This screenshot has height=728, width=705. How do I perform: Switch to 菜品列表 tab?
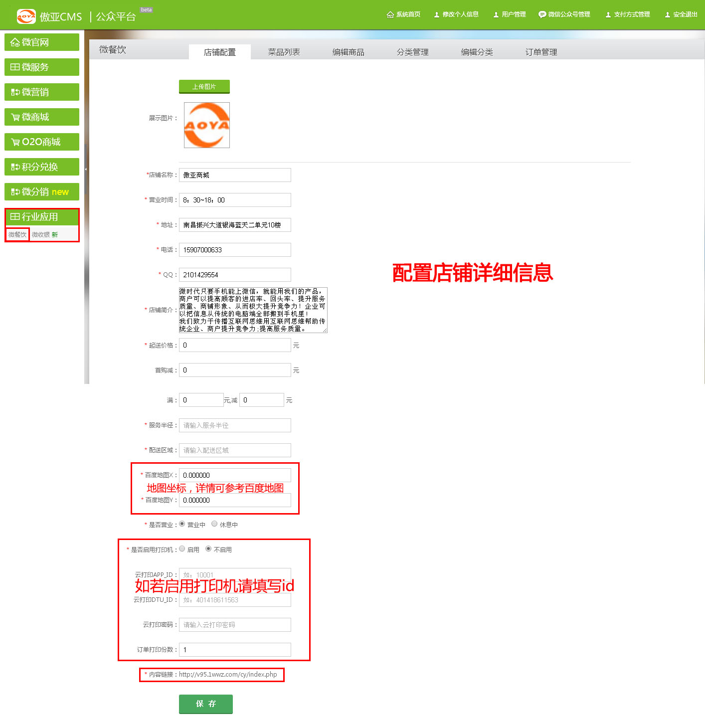click(284, 52)
